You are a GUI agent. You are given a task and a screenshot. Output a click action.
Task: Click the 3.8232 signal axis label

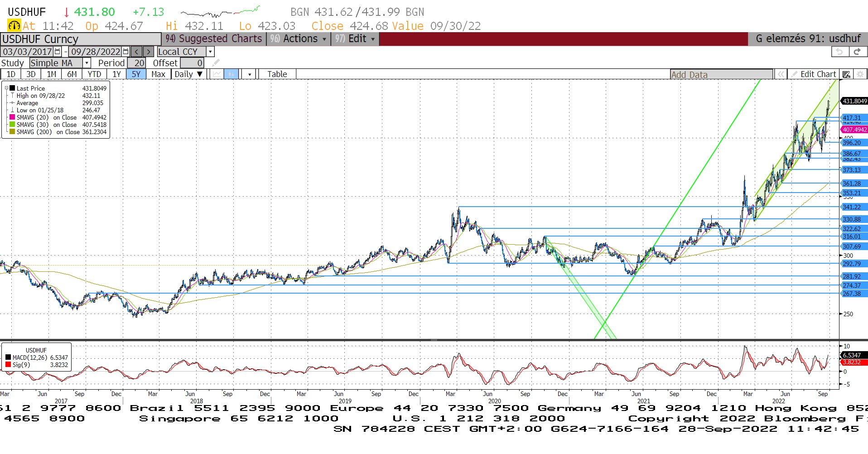[x=854, y=362]
